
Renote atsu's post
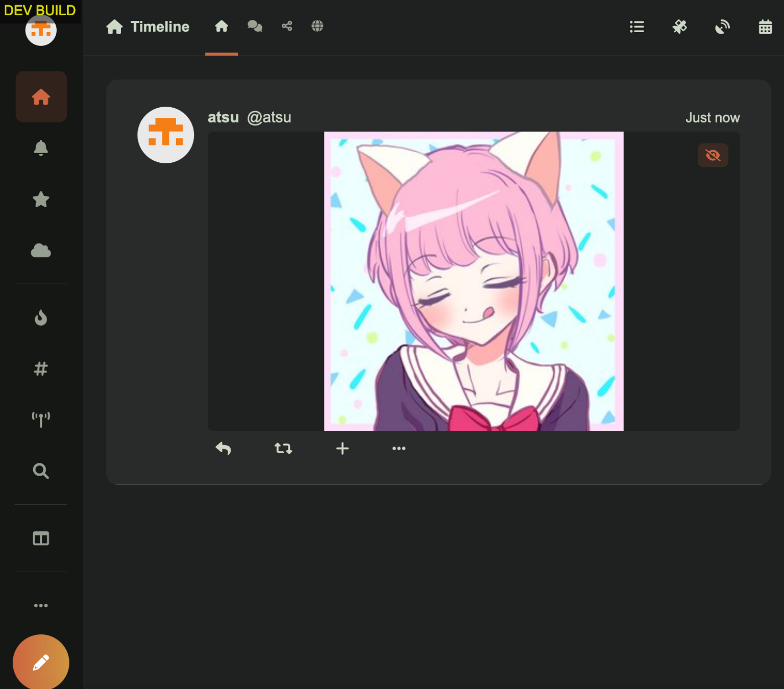coord(283,449)
